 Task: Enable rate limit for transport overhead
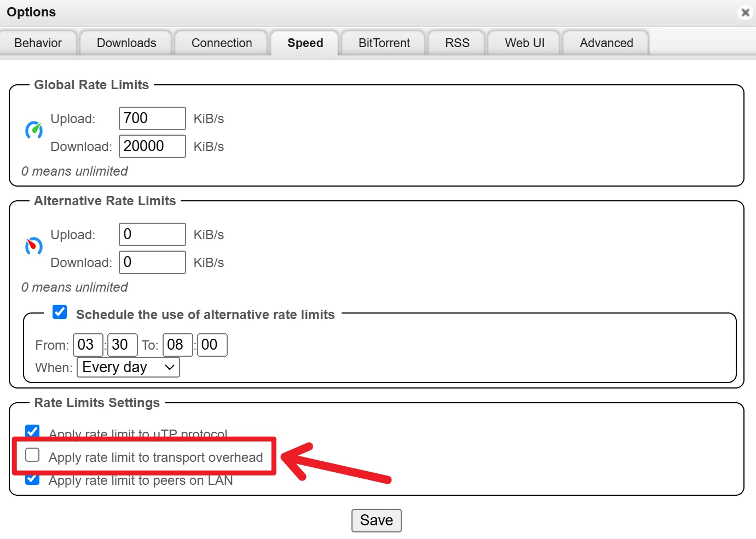32,455
